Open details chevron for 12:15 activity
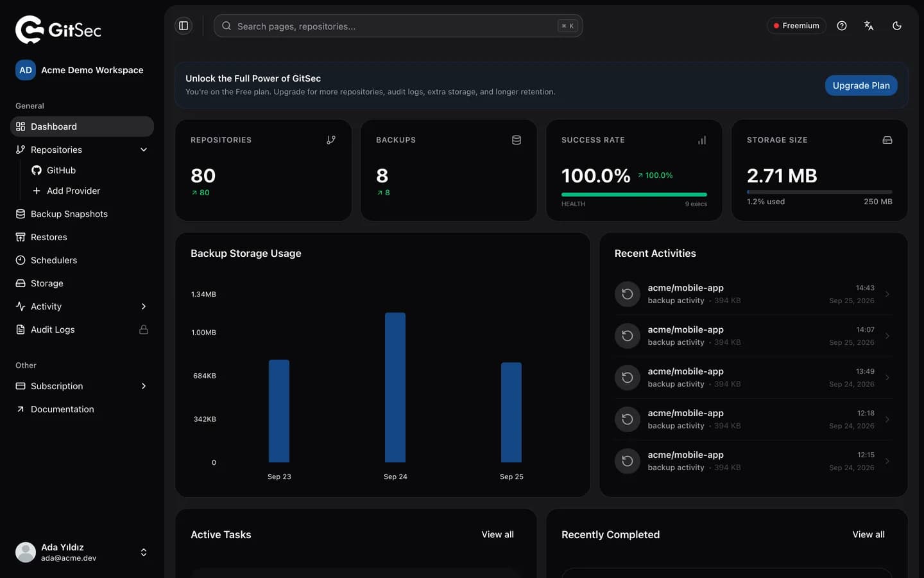The width and height of the screenshot is (924, 578). click(887, 461)
